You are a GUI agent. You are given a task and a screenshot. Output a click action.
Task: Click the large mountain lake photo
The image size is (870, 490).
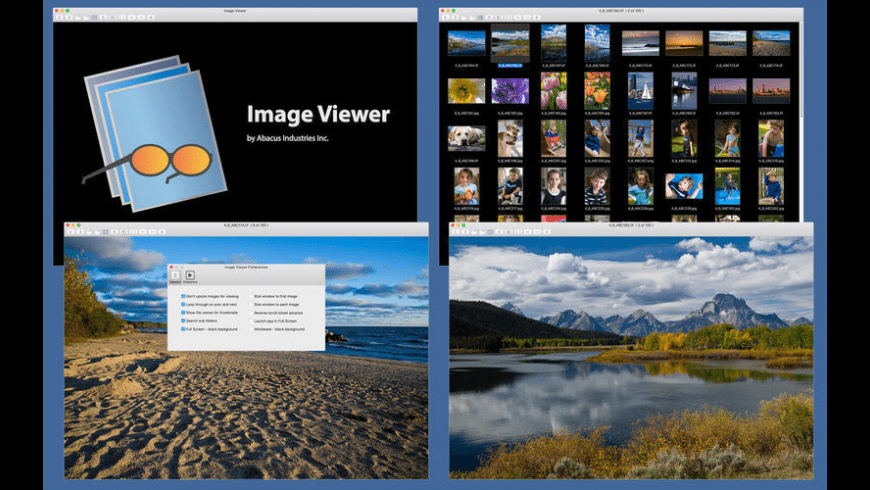[x=631, y=357]
